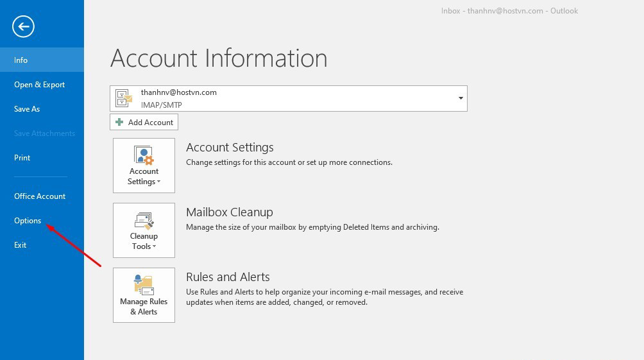
Task: Open the Open & Export page
Action: tap(39, 84)
